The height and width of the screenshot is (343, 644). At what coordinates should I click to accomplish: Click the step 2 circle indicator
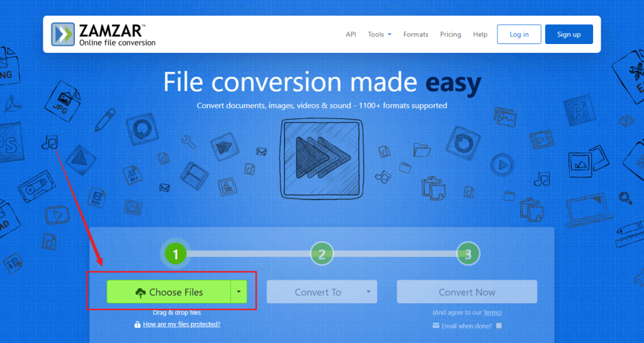pyautogui.click(x=322, y=254)
